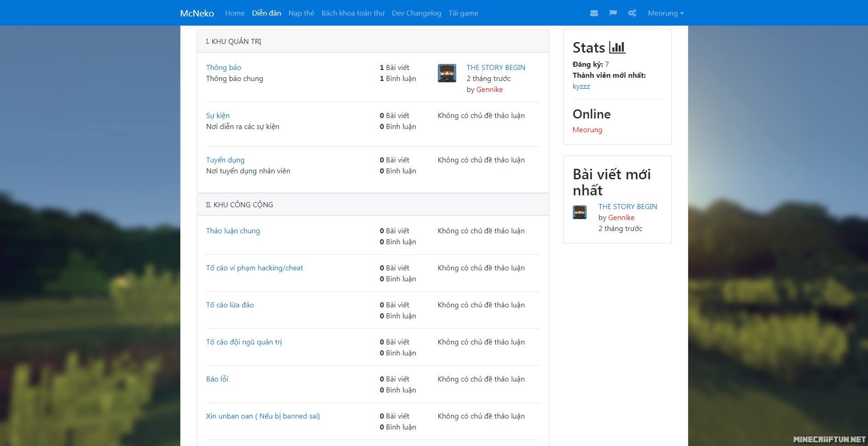Open the Nạp thẻ menu item
The width and height of the screenshot is (868, 446).
point(301,13)
